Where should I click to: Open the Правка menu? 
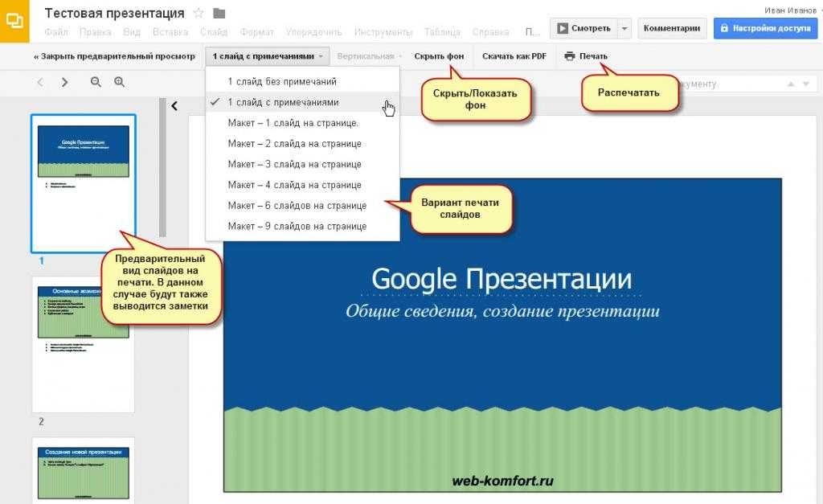(x=96, y=32)
